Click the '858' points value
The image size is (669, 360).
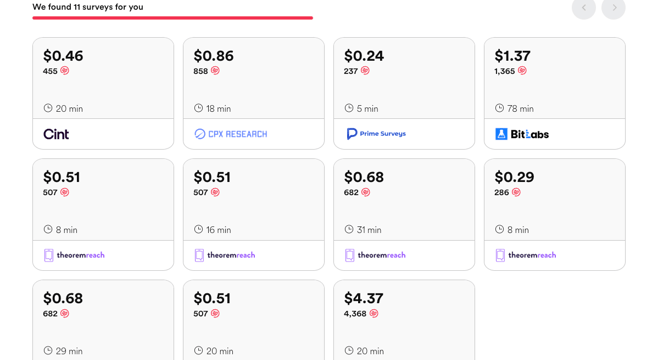pos(201,71)
